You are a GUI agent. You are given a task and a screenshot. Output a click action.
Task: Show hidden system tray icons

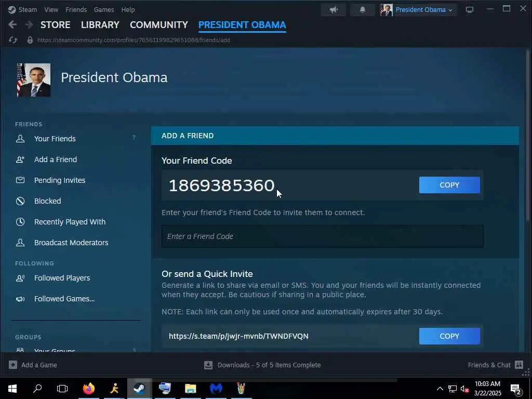(440, 389)
